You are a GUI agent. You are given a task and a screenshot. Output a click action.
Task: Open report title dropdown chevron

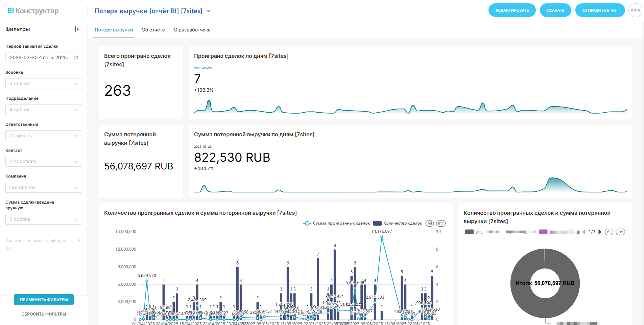click(208, 11)
